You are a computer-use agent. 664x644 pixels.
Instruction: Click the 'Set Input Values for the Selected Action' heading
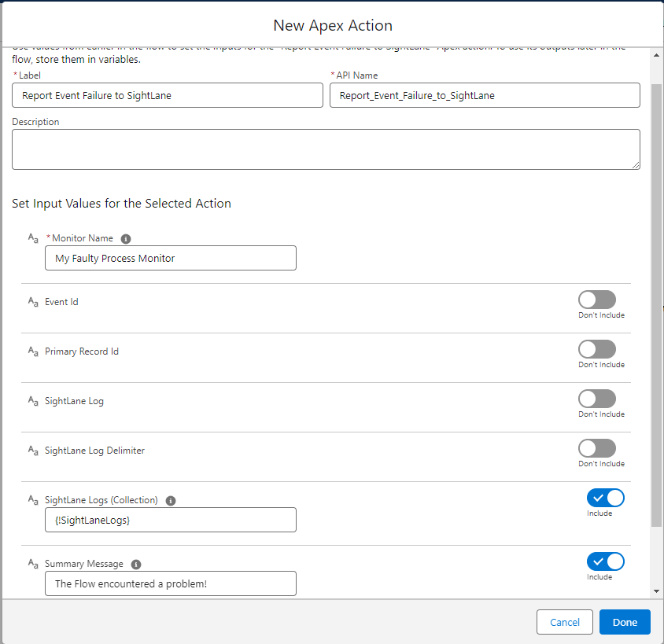tap(121, 204)
